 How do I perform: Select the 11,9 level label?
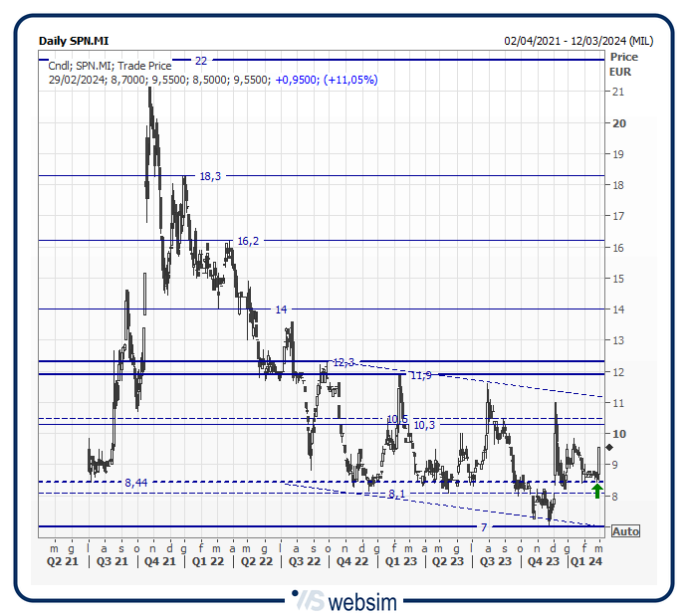click(421, 375)
